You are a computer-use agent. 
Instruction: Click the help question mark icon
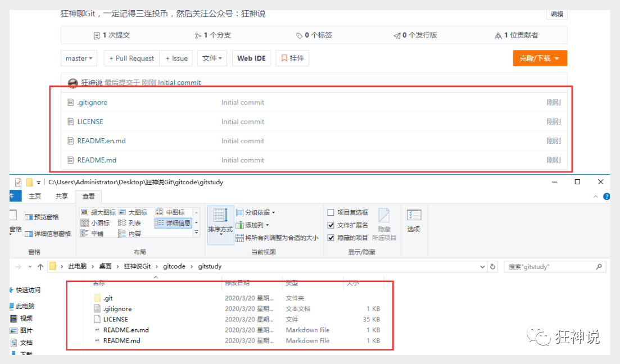coord(606,197)
